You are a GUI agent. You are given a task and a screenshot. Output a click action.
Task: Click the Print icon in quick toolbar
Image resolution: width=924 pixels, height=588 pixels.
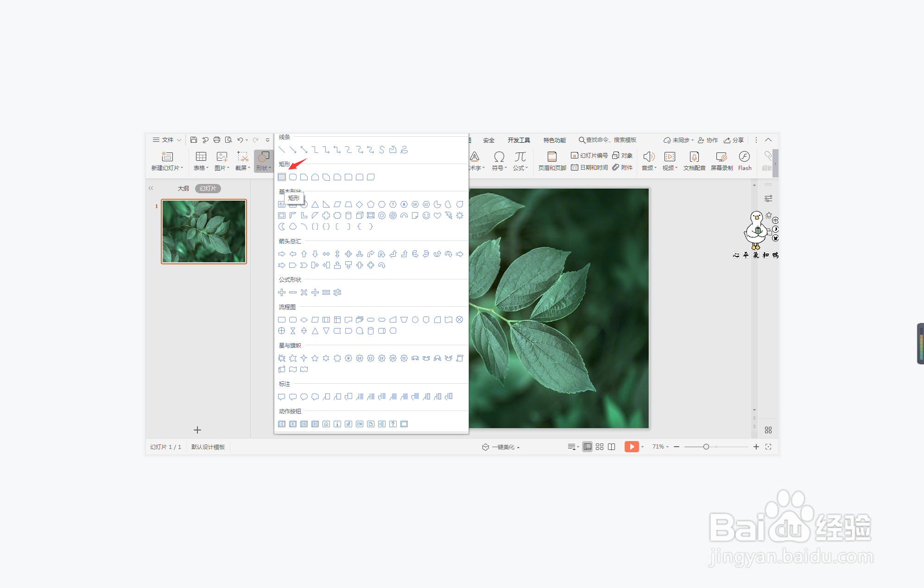click(x=217, y=140)
